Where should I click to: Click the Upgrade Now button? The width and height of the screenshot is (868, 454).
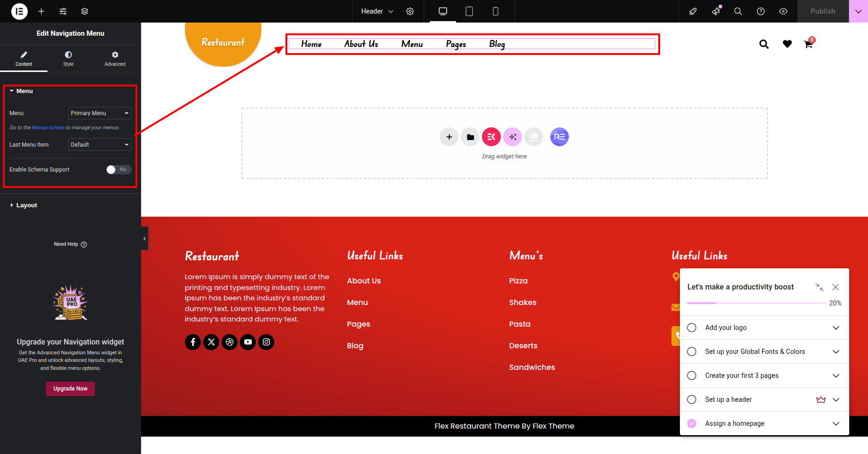pos(71,389)
